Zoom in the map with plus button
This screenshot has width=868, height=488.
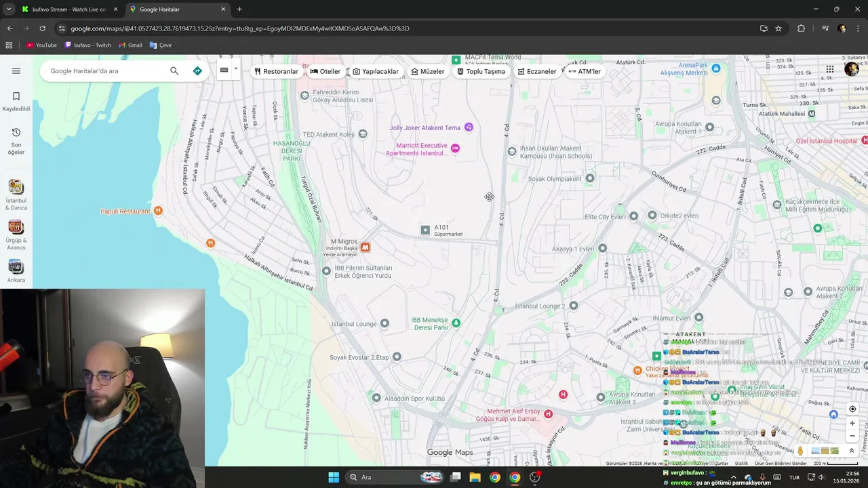pyautogui.click(x=852, y=423)
